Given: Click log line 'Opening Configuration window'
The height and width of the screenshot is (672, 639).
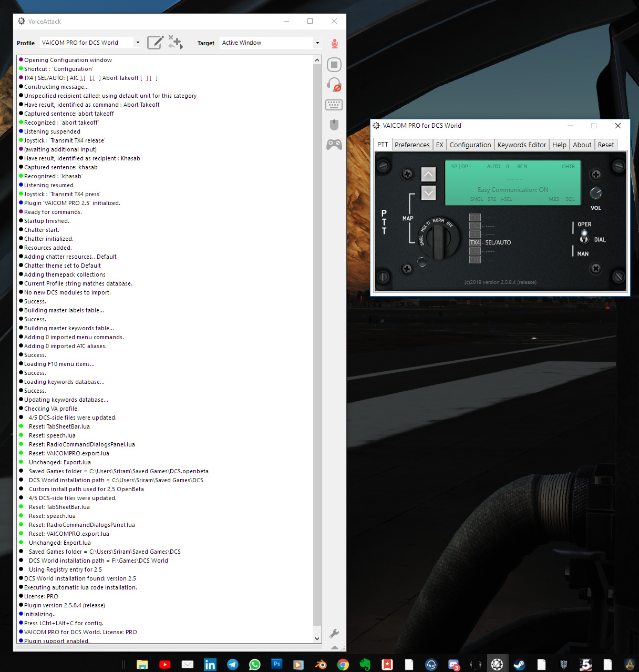Looking at the screenshot, I should click(x=68, y=60).
